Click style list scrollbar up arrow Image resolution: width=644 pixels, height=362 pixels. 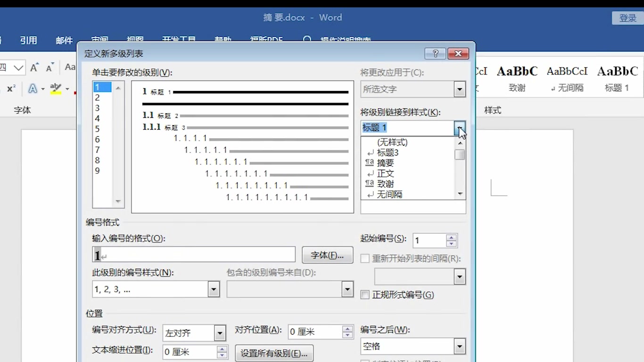[460, 142]
